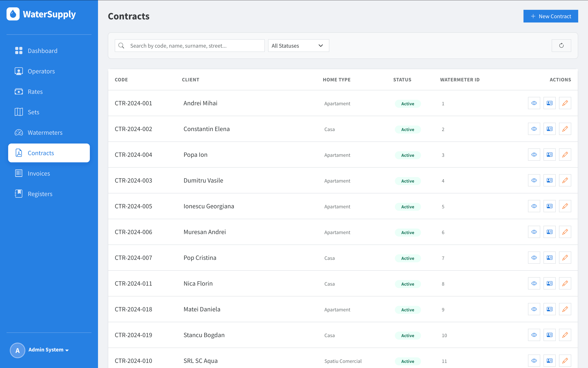Image resolution: width=588 pixels, height=368 pixels.
Task: Open client card for CTR-2024-018
Action: 549,309
